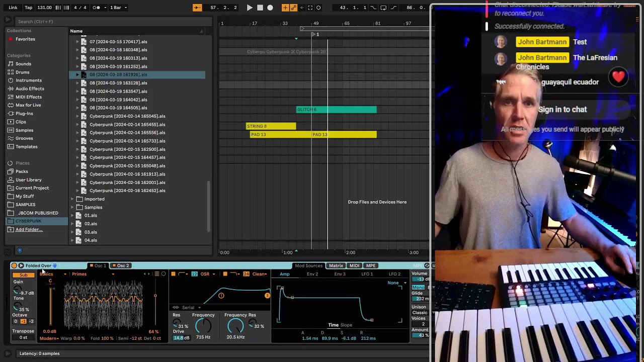This screenshot has width=644, height=362.
Task: Switch envelope view to Slope
Action: pyautogui.click(x=346, y=325)
